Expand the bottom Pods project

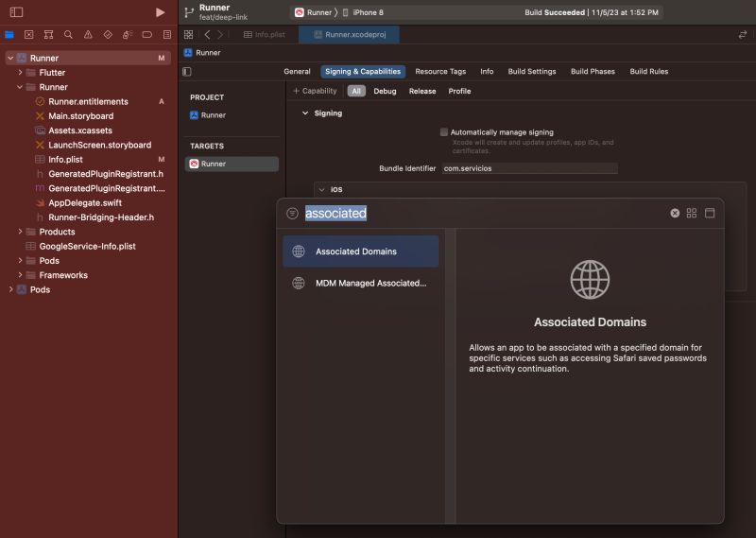coord(10,289)
